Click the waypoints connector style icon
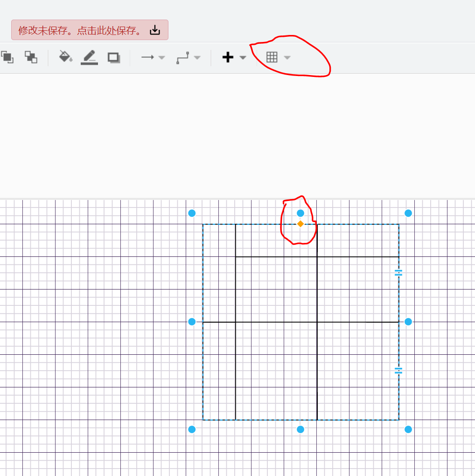The width and height of the screenshot is (475, 476). click(182, 58)
